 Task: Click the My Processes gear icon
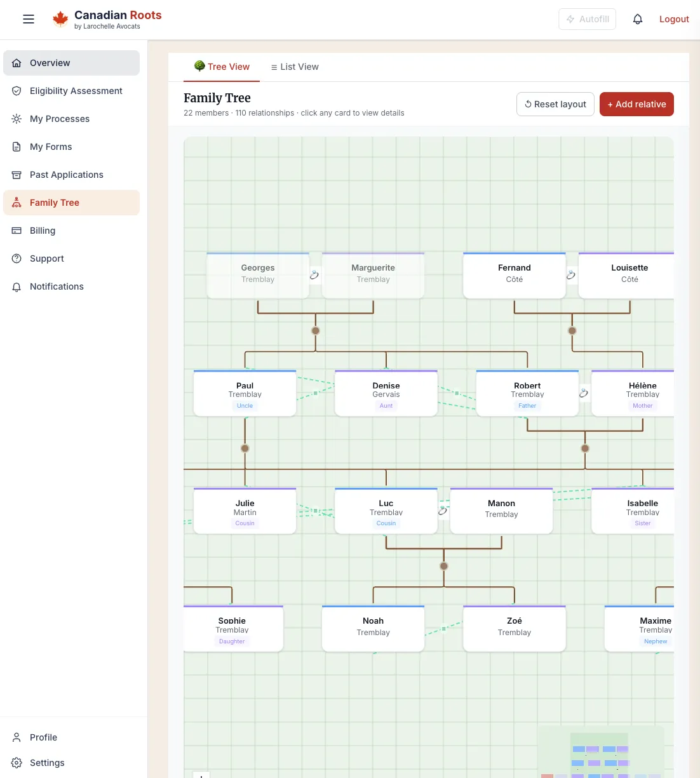click(17, 119)
